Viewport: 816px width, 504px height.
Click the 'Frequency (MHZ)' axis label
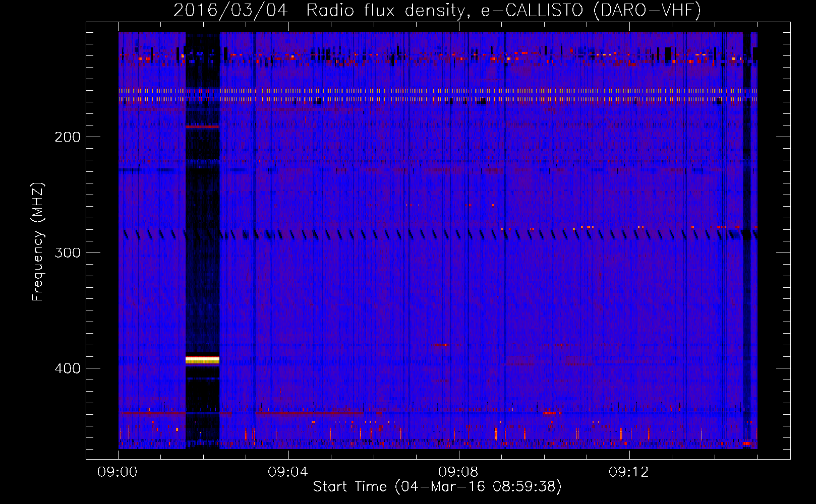point(38,241)
